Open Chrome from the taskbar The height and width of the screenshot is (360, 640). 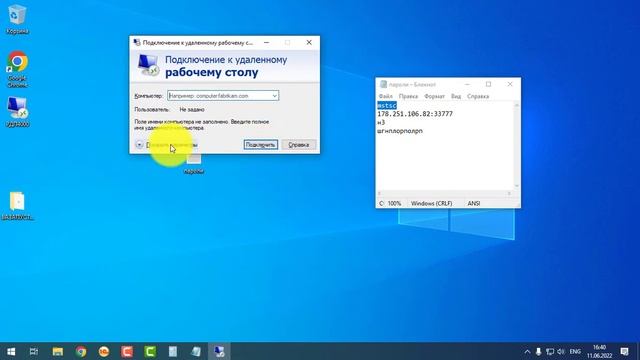pyautogui.click(x=81, y=351)
